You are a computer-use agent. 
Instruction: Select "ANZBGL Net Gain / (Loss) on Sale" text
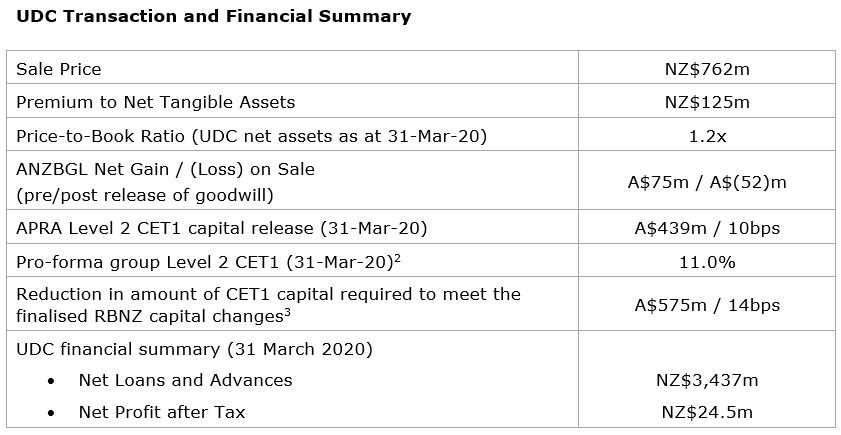pyautogui.click(x=165, y=169)
